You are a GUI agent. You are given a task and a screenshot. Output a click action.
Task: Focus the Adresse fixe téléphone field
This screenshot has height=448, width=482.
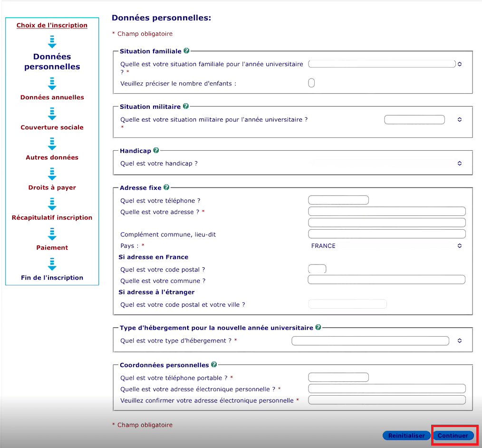click(338, 200)
